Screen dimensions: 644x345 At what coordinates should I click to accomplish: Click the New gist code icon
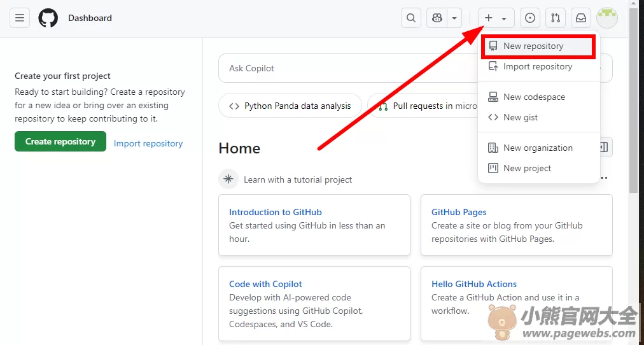[x=493, y=118]
